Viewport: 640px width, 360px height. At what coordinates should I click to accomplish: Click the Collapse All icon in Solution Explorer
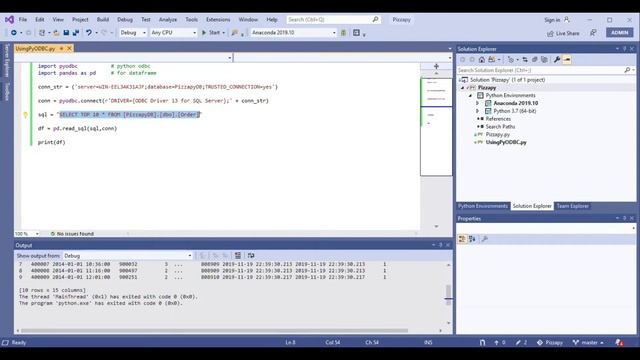[535, 60]
